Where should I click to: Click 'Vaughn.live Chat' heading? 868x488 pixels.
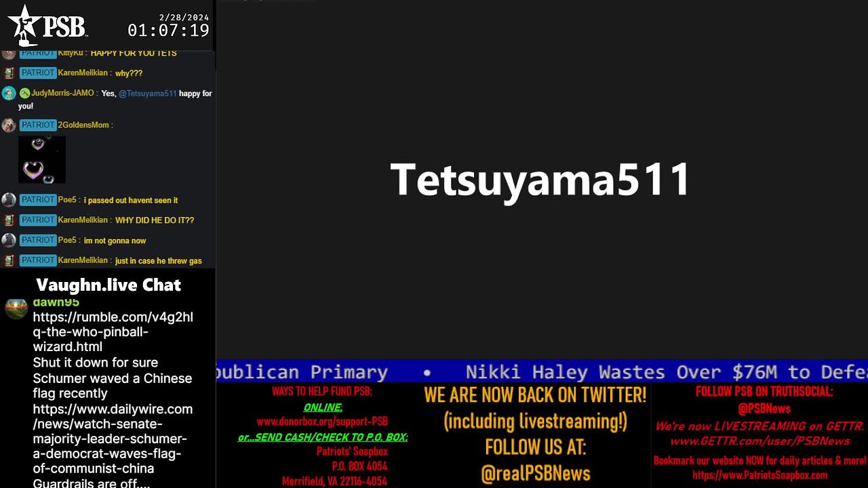coord(108,285)
